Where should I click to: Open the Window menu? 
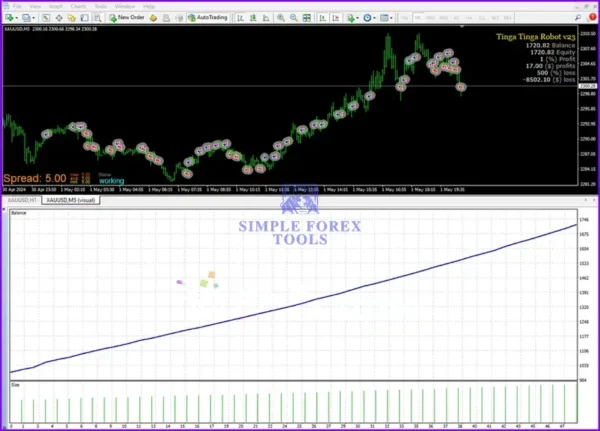(x=125, y=7)
